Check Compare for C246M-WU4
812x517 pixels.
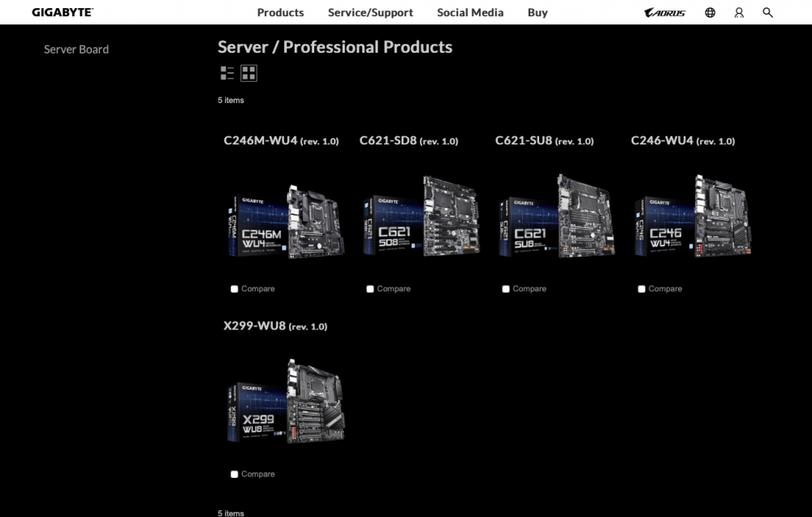coord(234,289)
